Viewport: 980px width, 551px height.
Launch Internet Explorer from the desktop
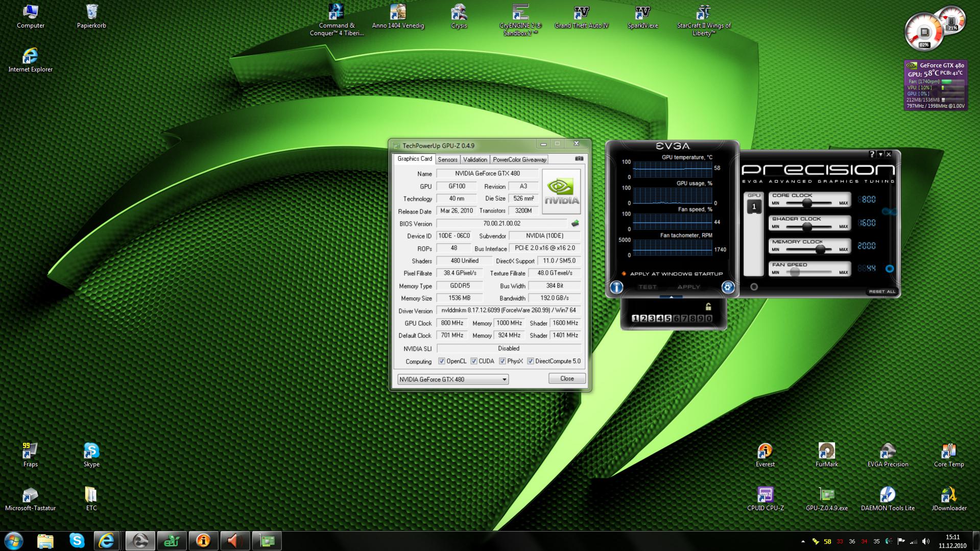point(31,60)
